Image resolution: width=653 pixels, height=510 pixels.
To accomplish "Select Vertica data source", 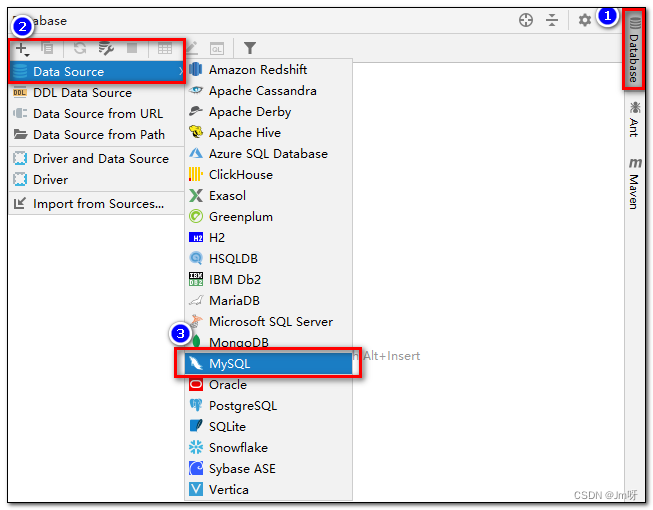I will tap(269, 490).
